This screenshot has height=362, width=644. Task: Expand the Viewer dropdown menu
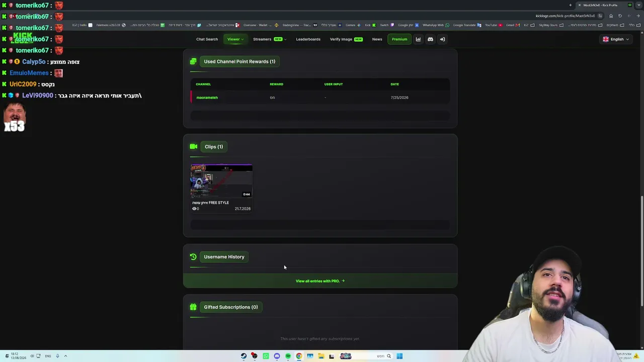(235, 39)
